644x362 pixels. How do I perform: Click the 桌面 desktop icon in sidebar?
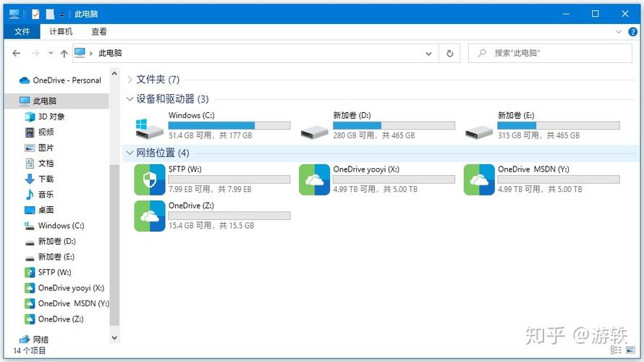click(30, 211)
